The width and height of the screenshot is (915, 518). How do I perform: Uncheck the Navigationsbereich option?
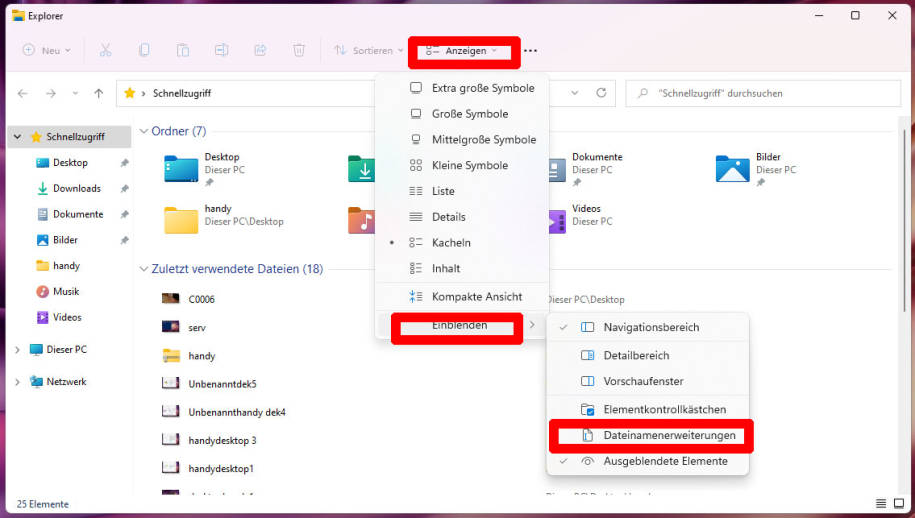pos(650,328)
